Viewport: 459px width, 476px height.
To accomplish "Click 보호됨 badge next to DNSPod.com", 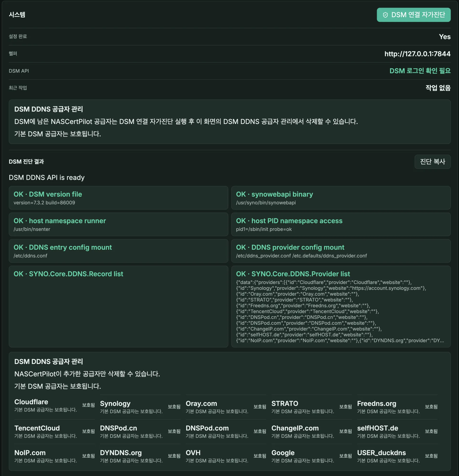I will pyautogui.click(x=260, y=432).
